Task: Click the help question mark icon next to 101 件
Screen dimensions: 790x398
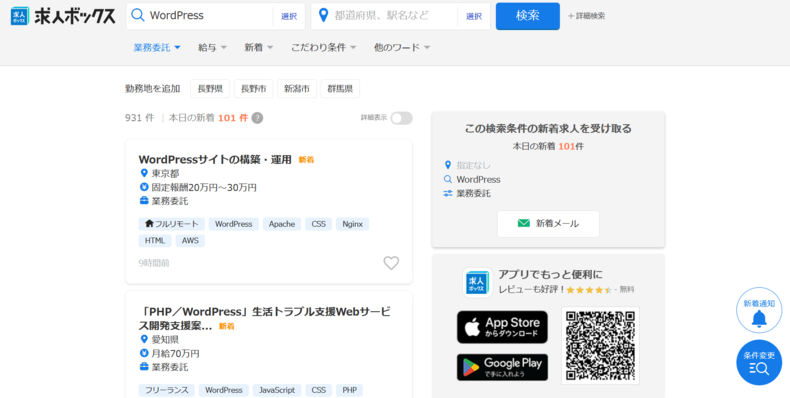Action: (257, 118)
